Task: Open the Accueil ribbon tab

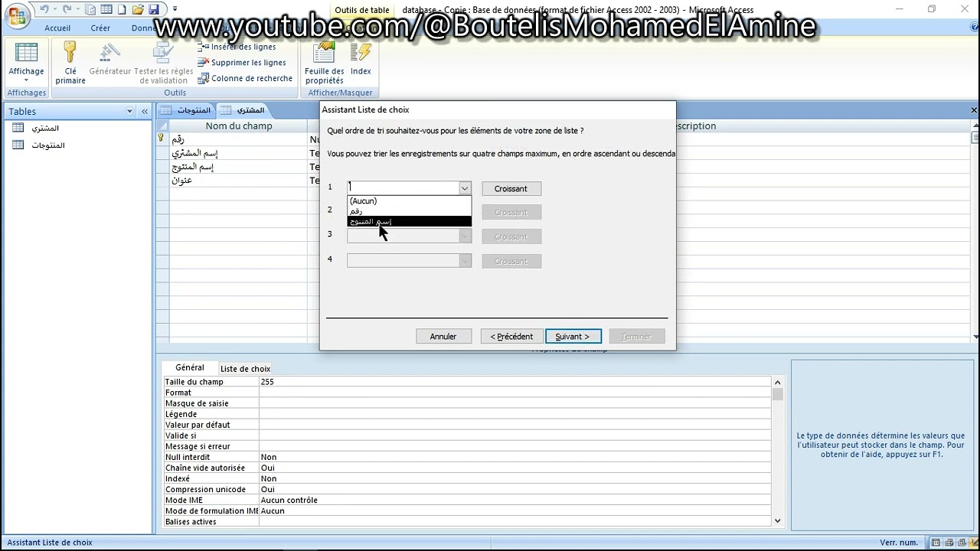Action: (x=57, y=28)
